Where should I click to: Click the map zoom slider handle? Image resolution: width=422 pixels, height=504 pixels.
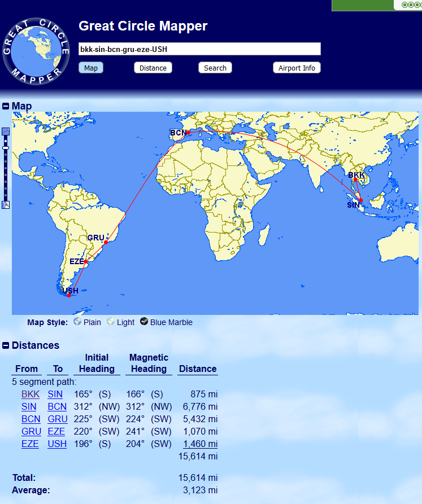[6, 148]
